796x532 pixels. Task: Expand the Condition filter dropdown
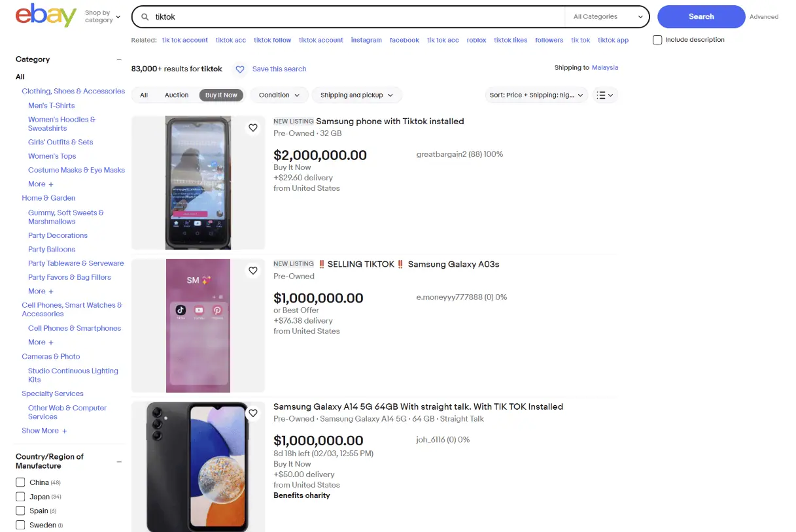point(279,95)
